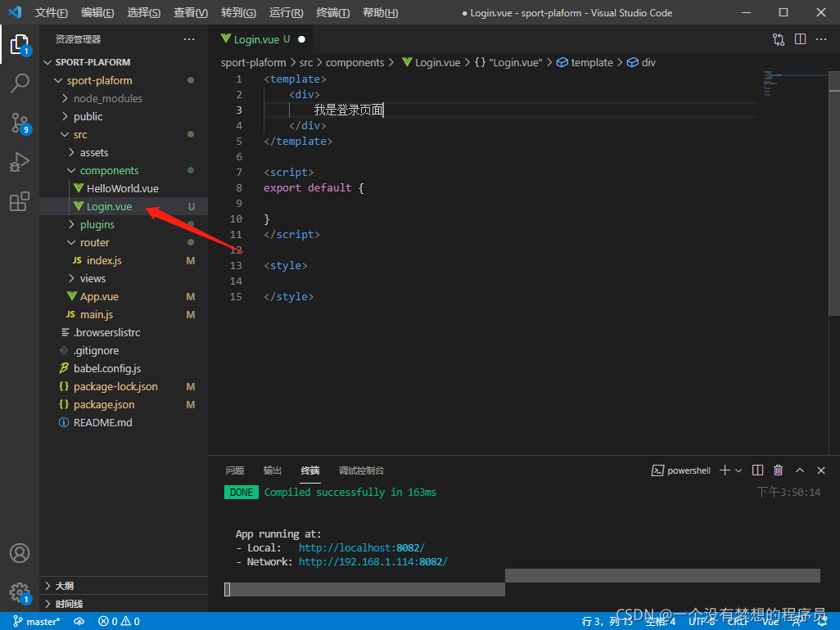The height and width of the screenshot is (630, 840).
Task: Click the components breadcrumb segment
Action: pos(355,63)
